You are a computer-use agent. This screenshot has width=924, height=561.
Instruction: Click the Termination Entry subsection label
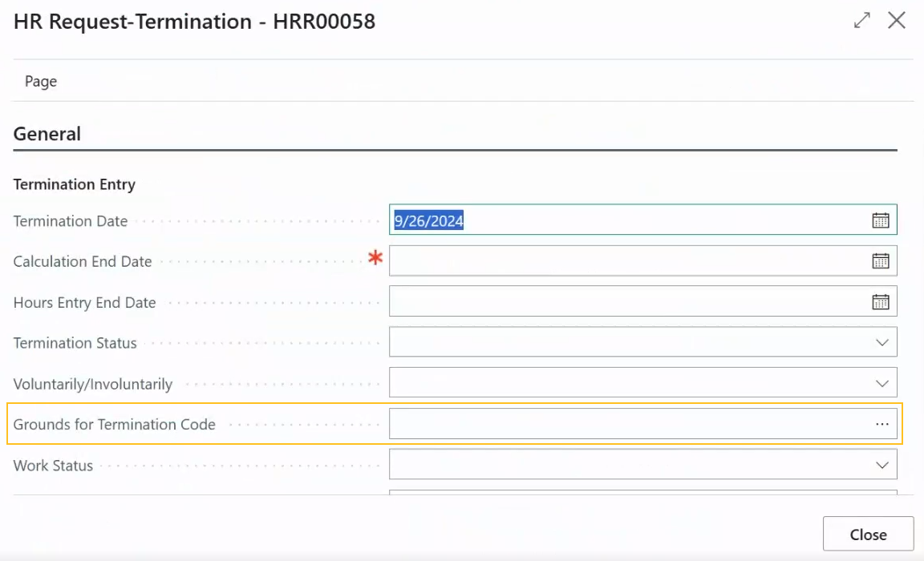[x=74, y=184]
